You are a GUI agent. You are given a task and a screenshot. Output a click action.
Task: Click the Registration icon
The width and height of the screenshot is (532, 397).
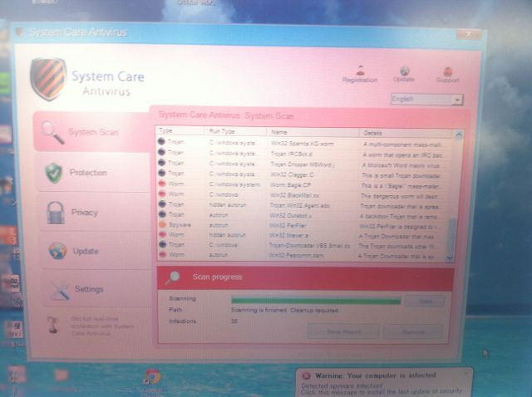(359, 71)
